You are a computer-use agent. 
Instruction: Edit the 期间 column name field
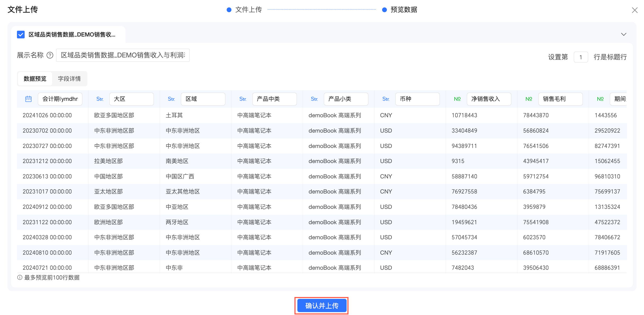[618, 99]
